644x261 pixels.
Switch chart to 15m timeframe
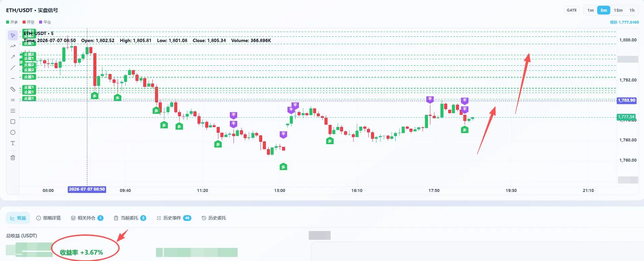click(x=618, y=10)
